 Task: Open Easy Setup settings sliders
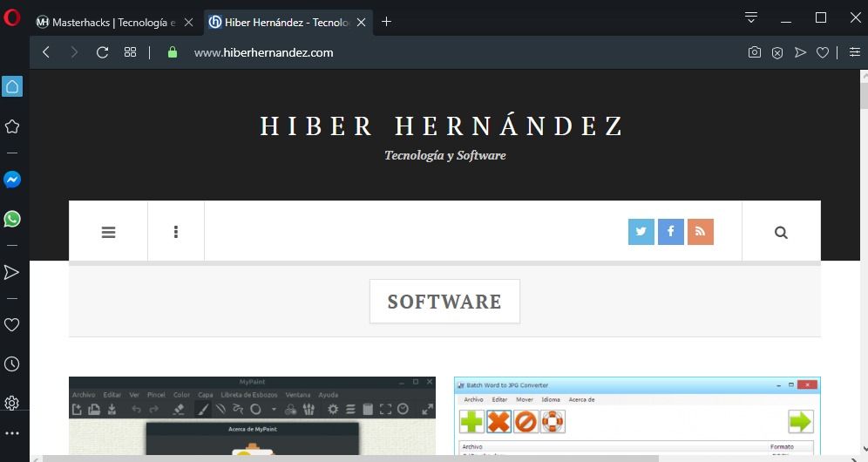click(x=855, y=52)
